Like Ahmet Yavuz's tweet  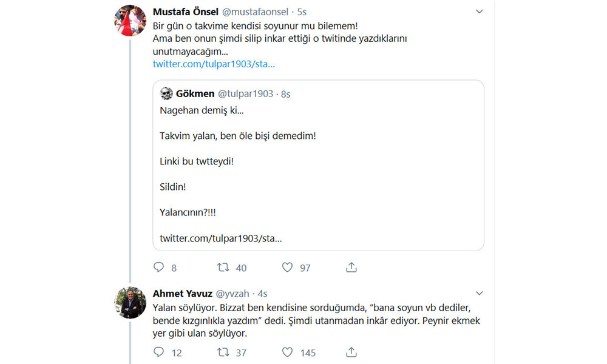(288, 352)
